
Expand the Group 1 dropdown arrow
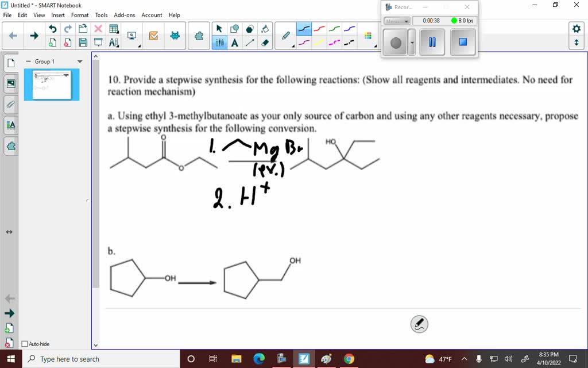pyautogui.click(x=80, y=62)
